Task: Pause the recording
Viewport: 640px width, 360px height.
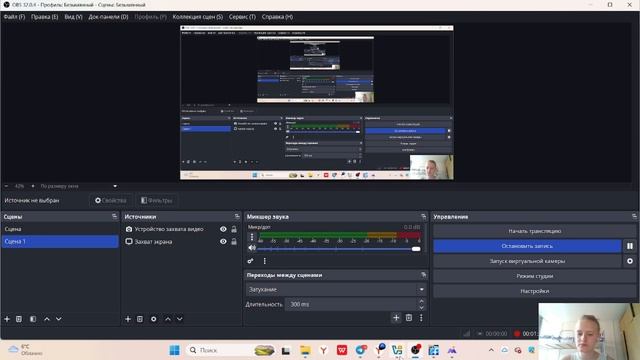Action: coord(630,246)
